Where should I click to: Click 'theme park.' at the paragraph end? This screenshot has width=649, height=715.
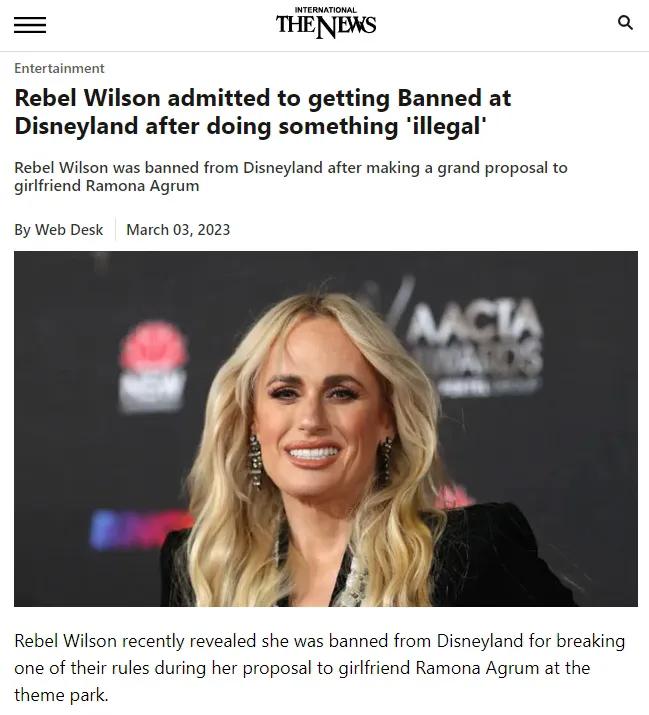point(61,695)
